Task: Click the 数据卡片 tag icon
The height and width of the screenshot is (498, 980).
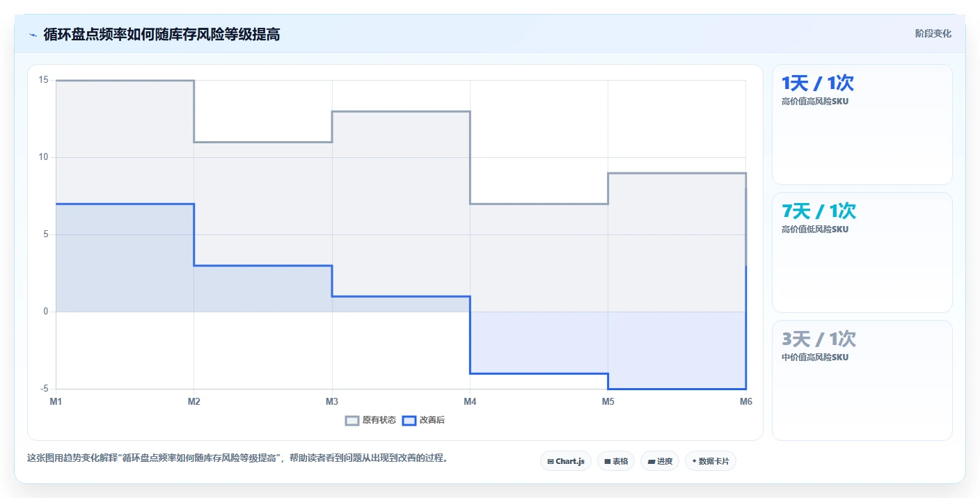Action: (694, 461)
